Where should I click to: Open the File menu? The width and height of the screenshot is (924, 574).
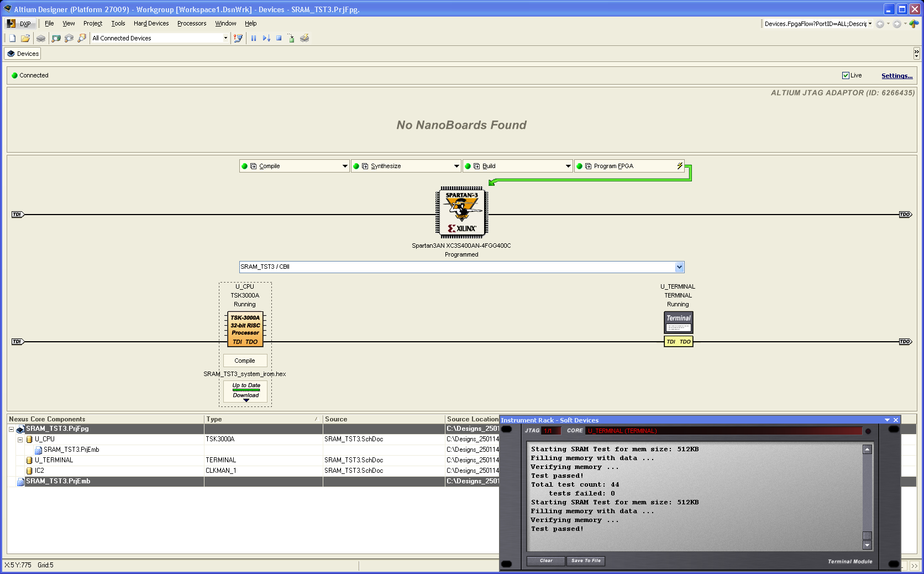[49, 23]
